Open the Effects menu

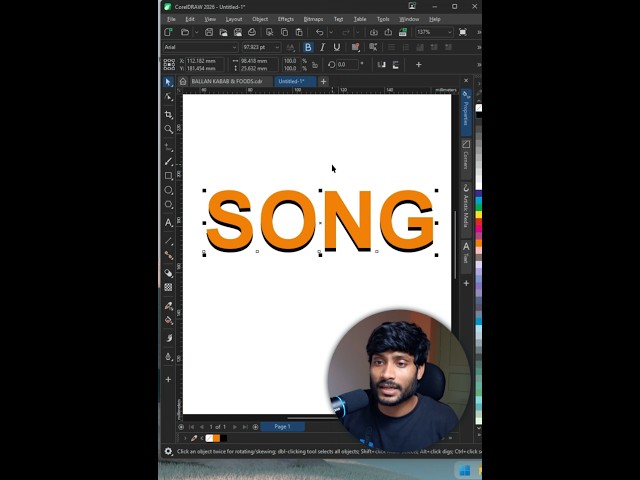pyautogui.click(x=286, y=19)
